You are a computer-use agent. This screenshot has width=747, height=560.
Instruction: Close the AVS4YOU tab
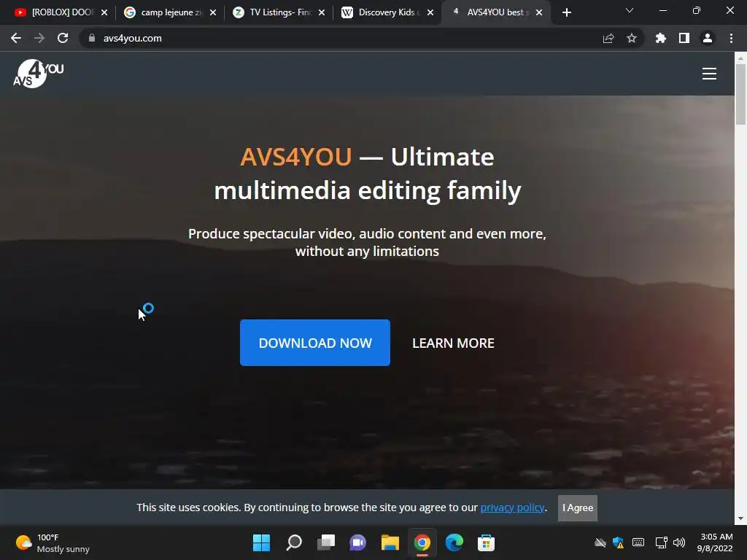point(539,12)
